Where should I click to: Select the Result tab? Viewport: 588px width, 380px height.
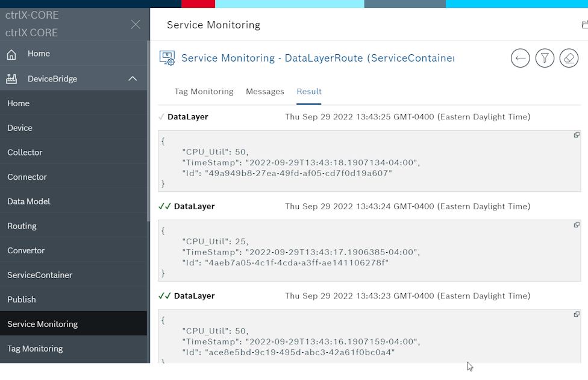(x=309, y=92)
